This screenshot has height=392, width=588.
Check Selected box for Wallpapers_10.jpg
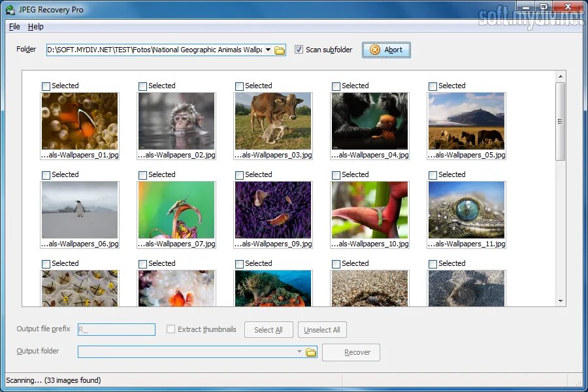tap(336, 175)
